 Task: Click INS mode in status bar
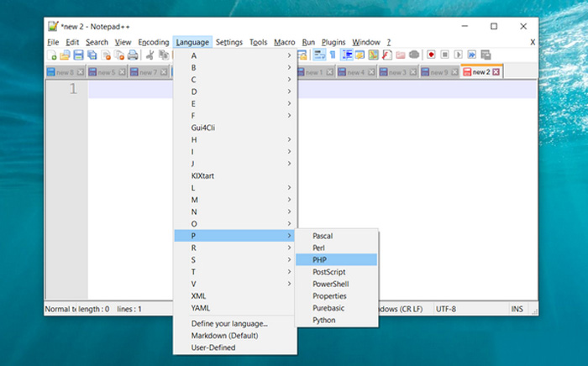click(517, 309)
